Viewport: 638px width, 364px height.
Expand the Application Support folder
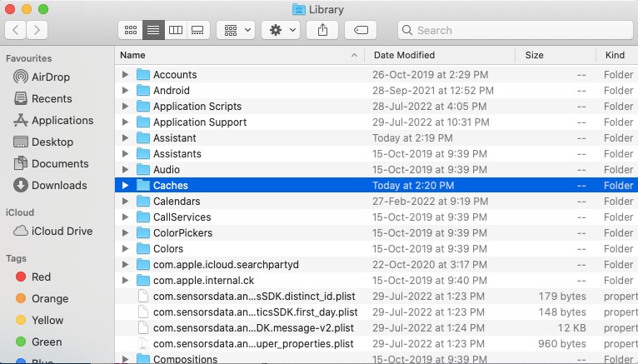point(125,122)
